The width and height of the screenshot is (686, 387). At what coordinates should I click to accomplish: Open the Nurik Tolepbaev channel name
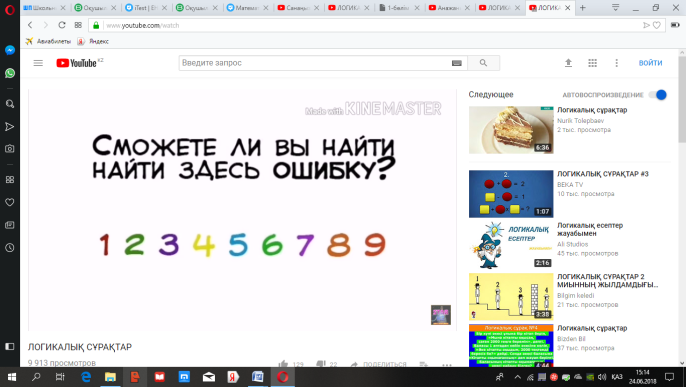point(581,120)
